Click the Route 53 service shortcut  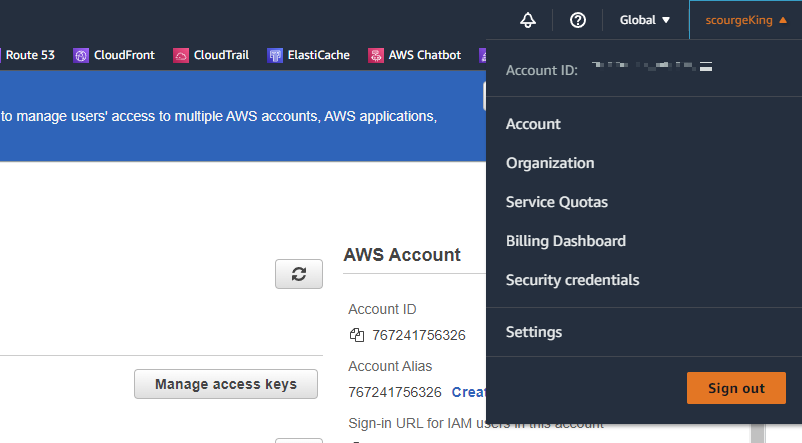tap(29, 55)
